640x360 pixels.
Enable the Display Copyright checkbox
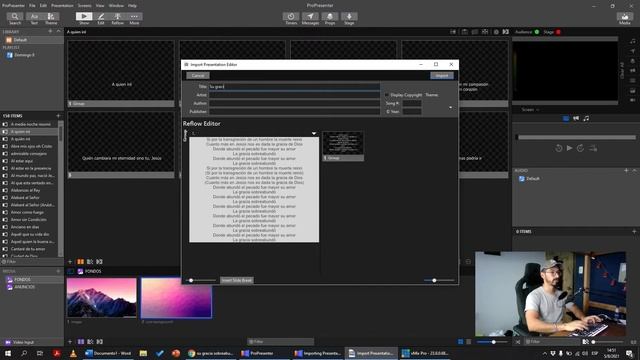387,95
